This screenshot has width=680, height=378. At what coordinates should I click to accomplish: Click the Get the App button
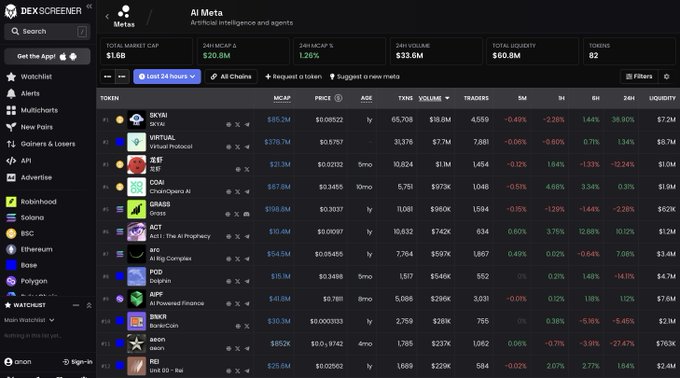click(x=47, y=56)
